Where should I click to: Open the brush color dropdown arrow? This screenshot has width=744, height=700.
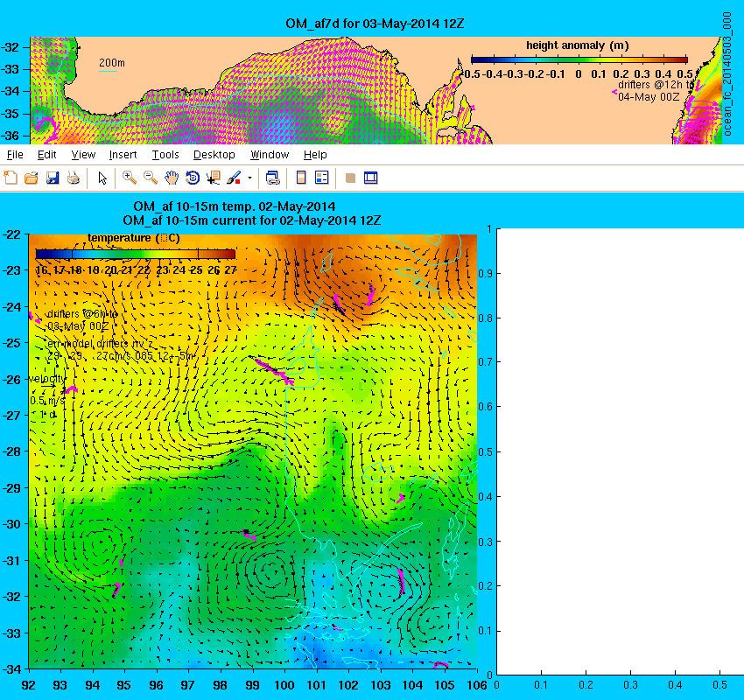(x=249, y=178)
